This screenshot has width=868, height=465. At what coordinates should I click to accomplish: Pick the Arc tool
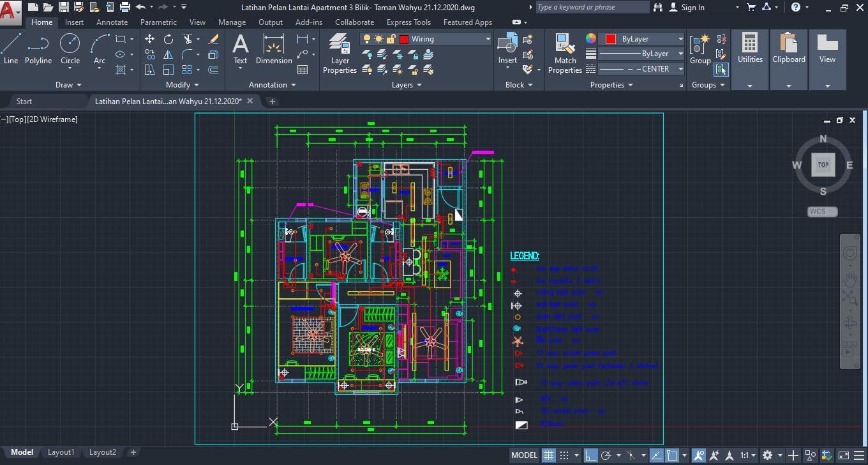(x=100, y=49)
